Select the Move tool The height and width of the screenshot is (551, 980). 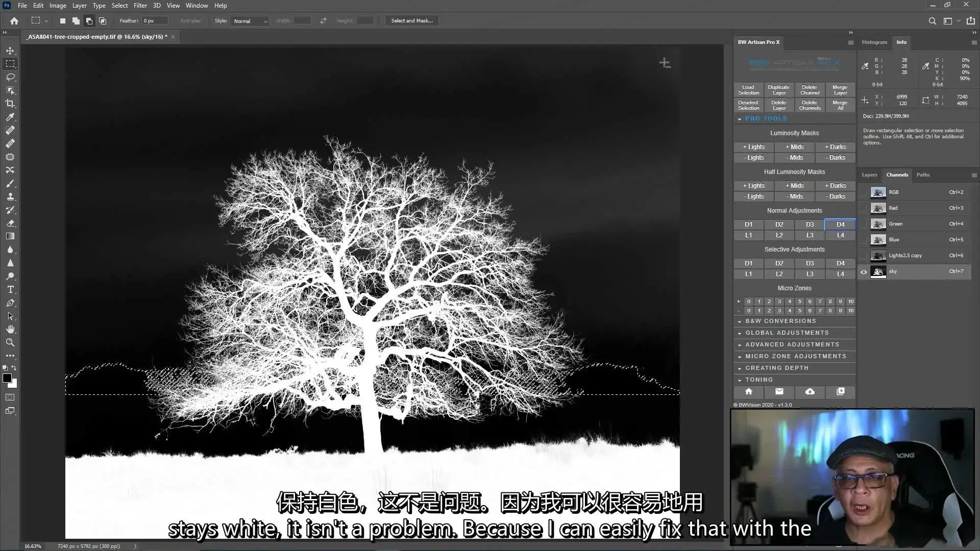click(10, 51)
